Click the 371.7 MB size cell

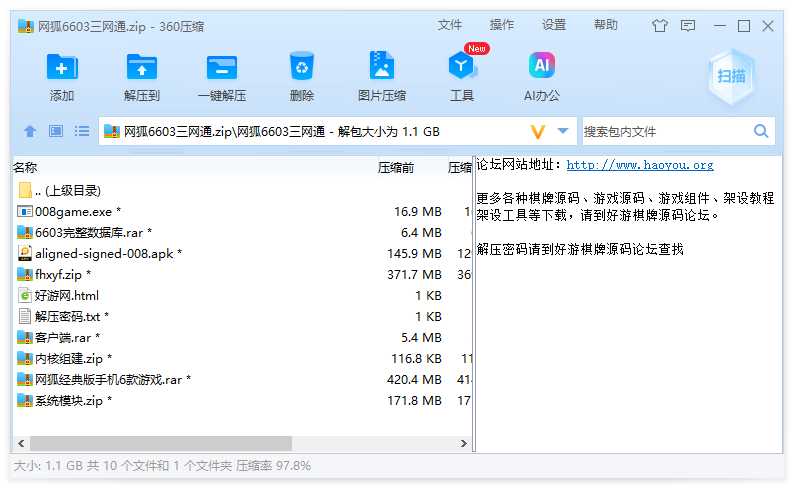coord(414,274)
